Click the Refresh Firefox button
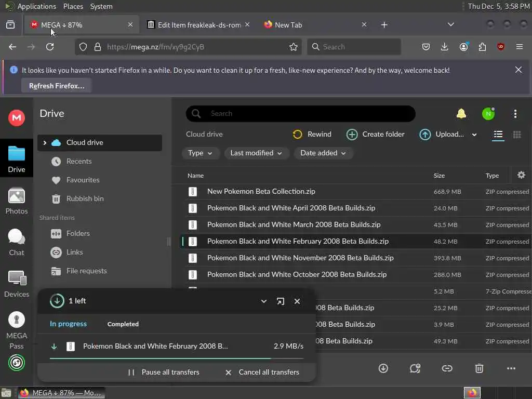The width and height of the screenshot is (532, 399). [x=57, y=86]
